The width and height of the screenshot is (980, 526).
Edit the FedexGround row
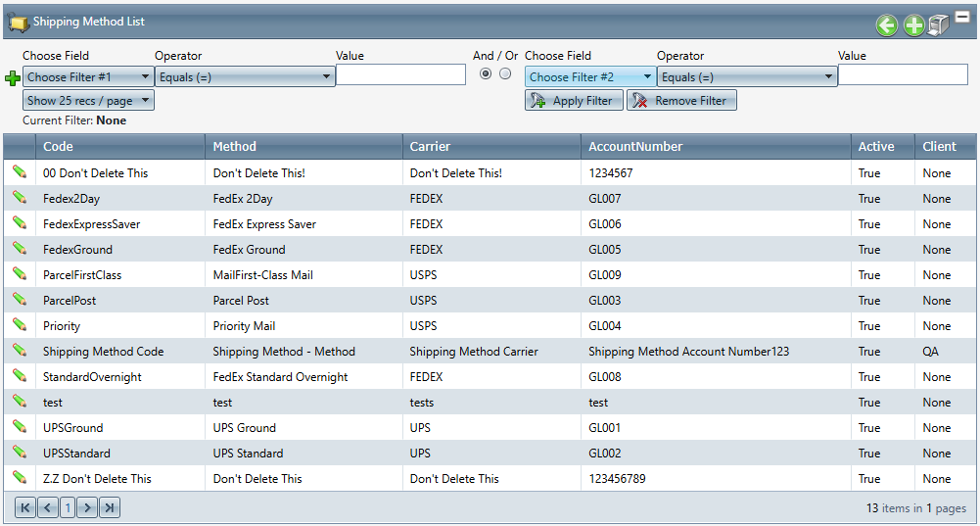click(x=20, y=248)
